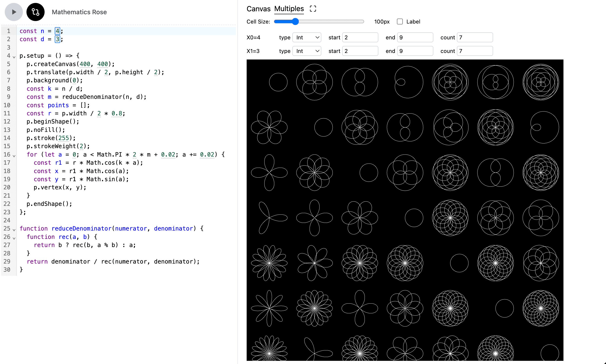606x364 pixels.
Task: Click the X0 count input field
Action: coord(475,38)
